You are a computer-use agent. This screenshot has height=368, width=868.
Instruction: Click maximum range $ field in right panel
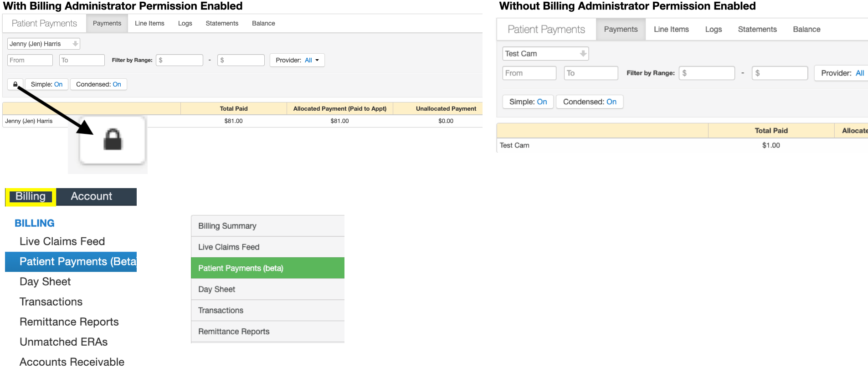[780, 73]
